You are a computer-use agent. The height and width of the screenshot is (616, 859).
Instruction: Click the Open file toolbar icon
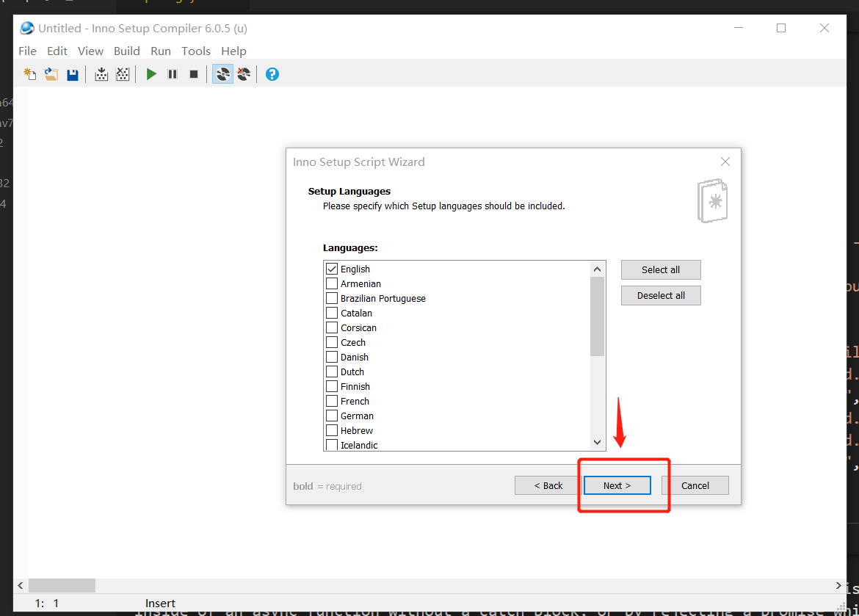[51, 74]
